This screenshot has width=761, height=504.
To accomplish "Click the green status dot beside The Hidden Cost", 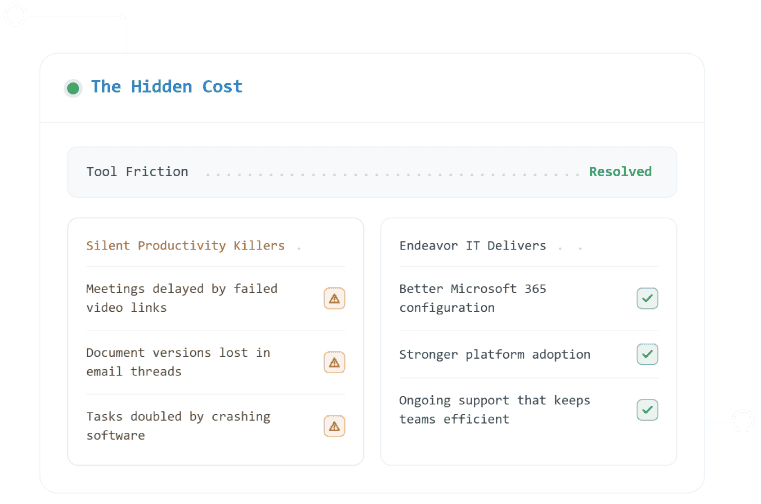I will 73,88.
